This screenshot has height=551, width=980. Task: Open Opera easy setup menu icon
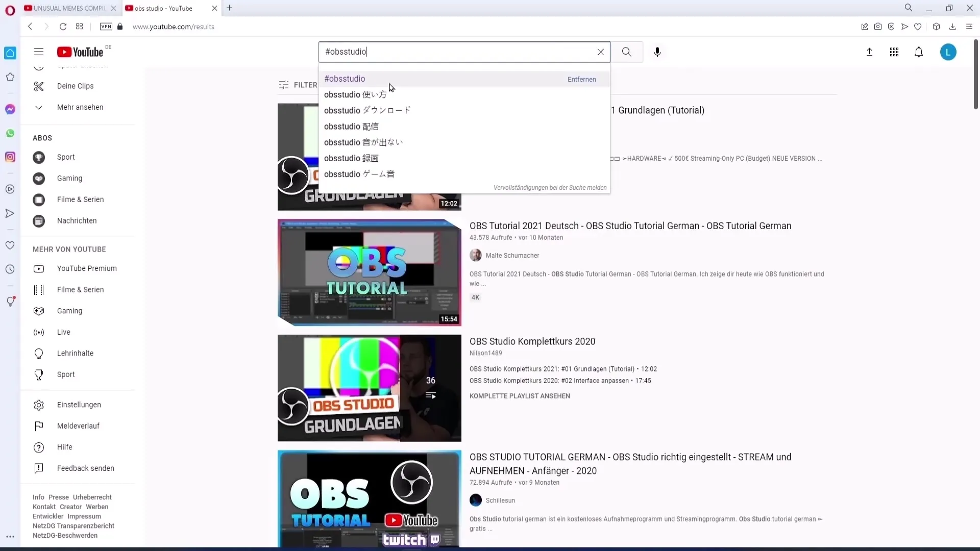(x=969, y=27)
